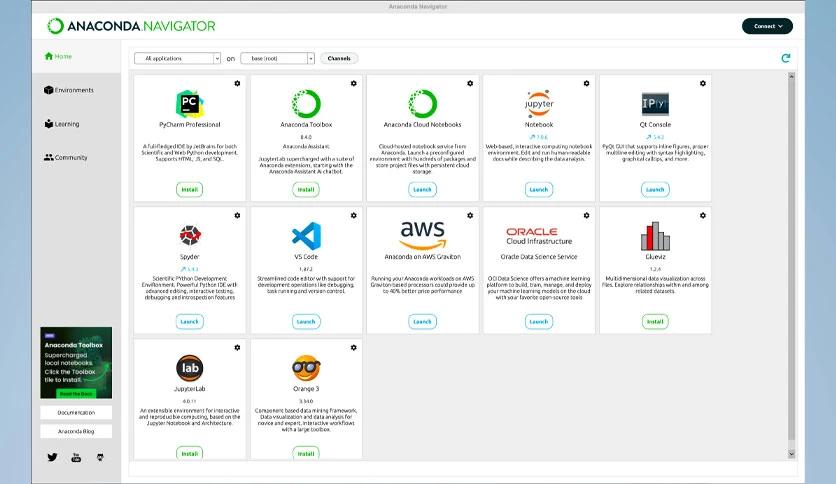Click the Jupyter Notebook logo

(539, 103)
